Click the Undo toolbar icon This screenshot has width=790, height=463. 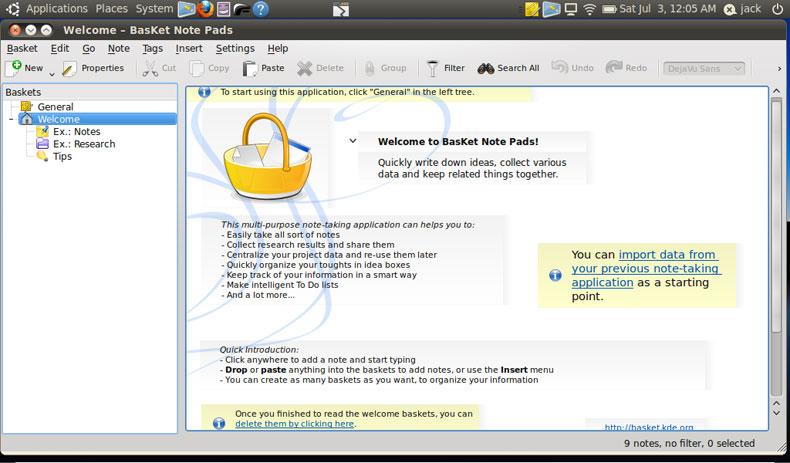click(560, 67)
